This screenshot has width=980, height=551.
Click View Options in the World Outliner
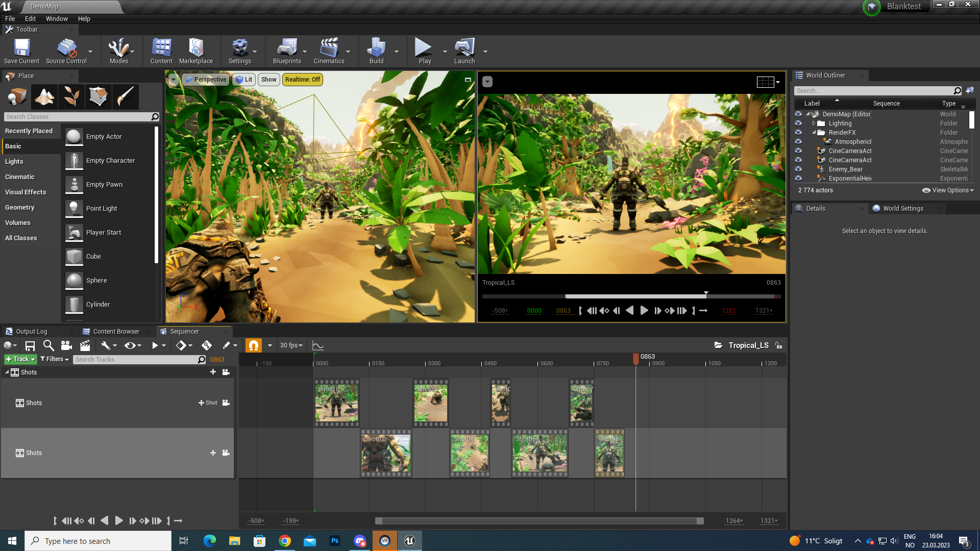947,190
